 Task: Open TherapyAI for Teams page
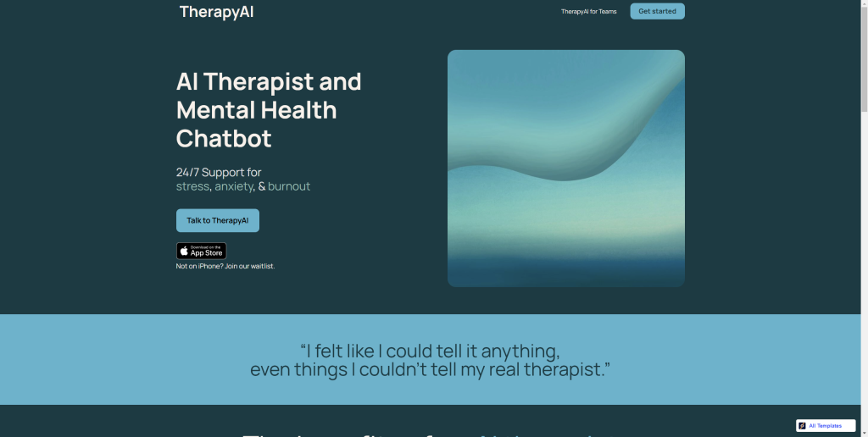click(588, 12)
